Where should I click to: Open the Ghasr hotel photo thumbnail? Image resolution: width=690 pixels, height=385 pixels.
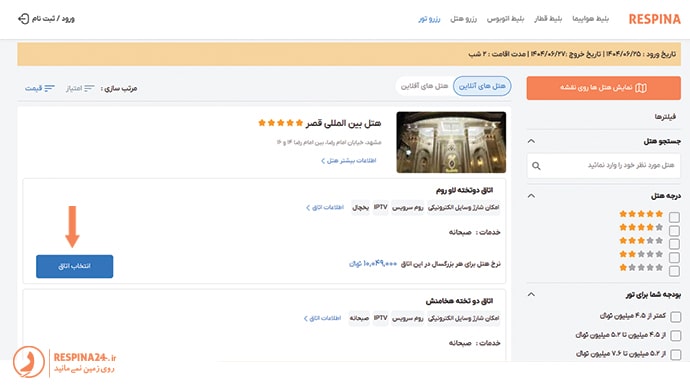point(451,142)
